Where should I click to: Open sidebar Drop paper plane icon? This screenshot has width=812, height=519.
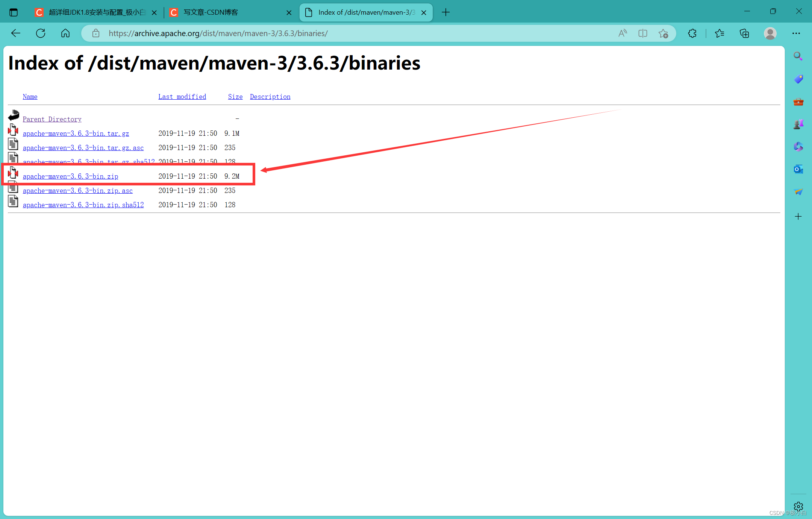(x=798, y=192)
